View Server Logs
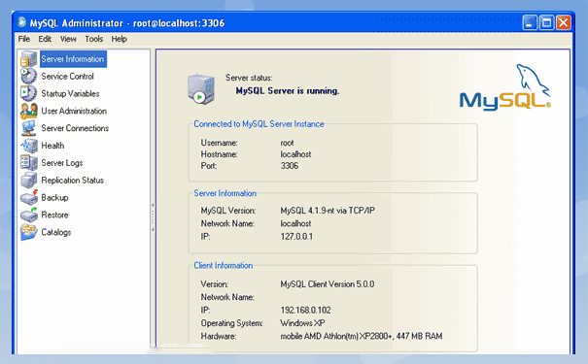The width and height of the screenshot is (588, 364). 62,163
